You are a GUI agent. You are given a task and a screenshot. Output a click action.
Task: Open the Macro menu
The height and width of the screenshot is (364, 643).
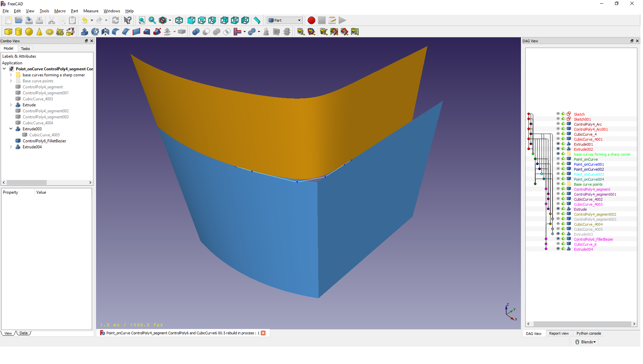[60, 11]
